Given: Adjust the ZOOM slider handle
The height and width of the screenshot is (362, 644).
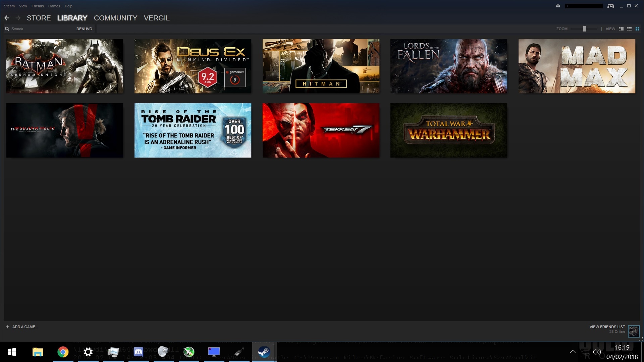Looking at the screenshot, I should click(x=584, y=29).
